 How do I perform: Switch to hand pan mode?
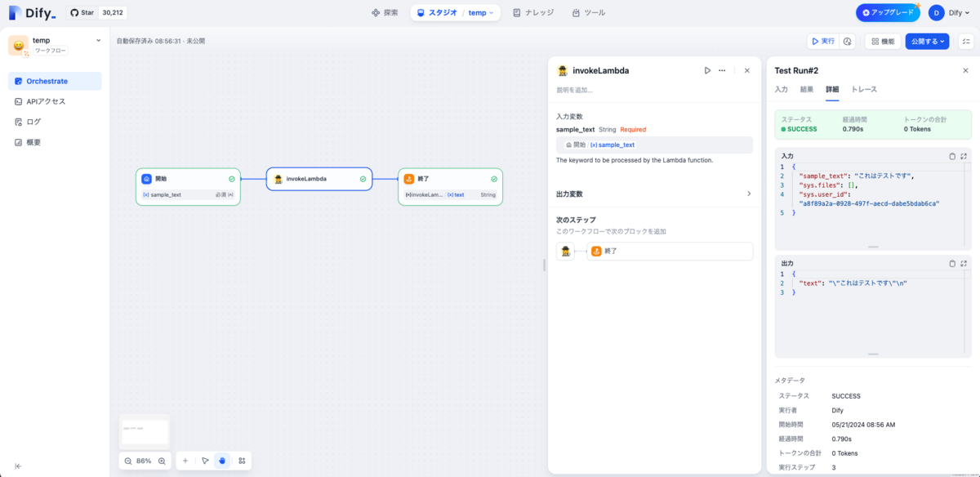222,461
